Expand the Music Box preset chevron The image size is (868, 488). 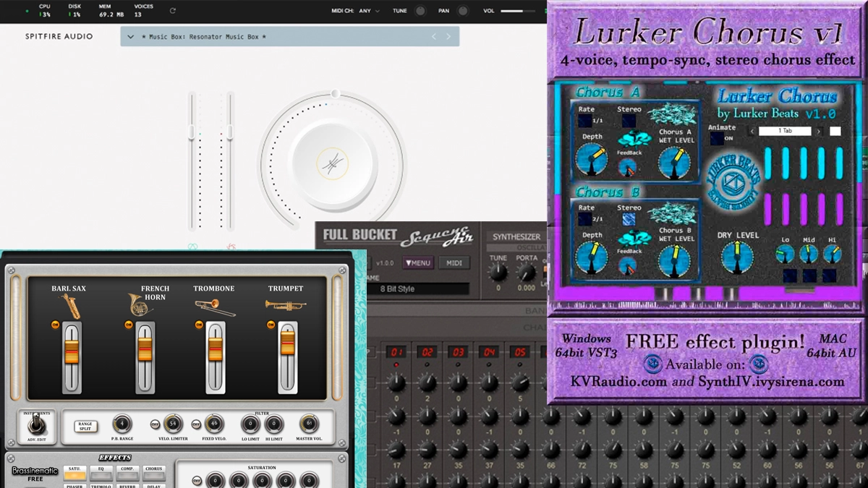130,36
